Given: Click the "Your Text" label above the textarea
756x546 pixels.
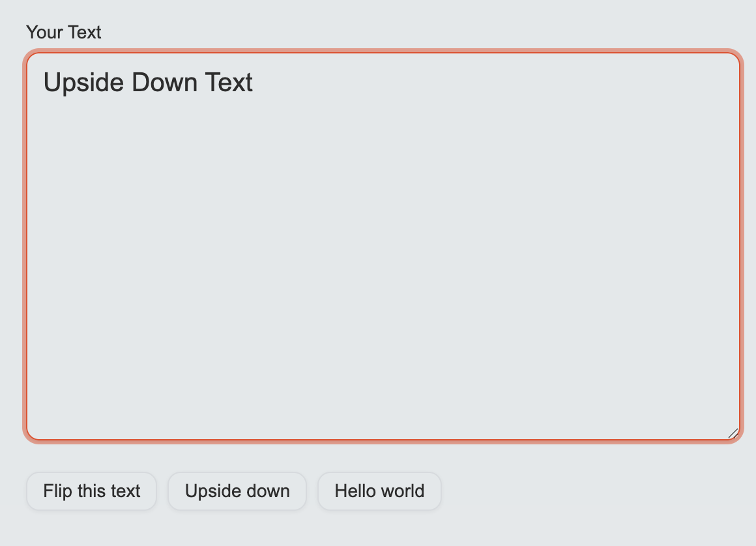Looking at the screenshot, I should (x=63, y=32).
